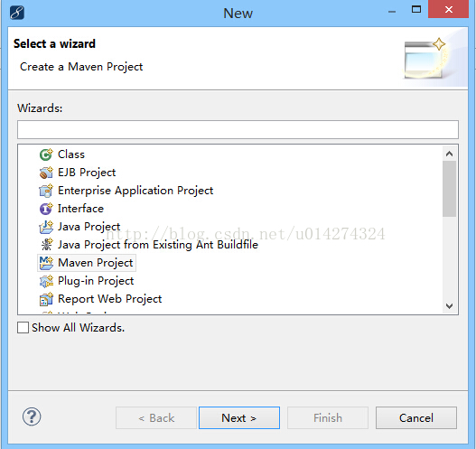Choose Java Project from Existing Ant Buildfile

pos(158,245)
